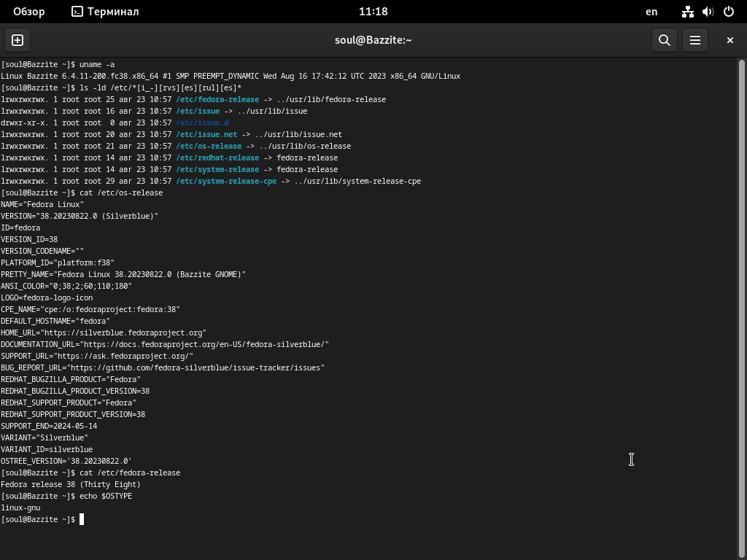The height and width of the screenshot is (560, 747).
Task: Click the wired network status icon
Action: click(x=687, y=12)
